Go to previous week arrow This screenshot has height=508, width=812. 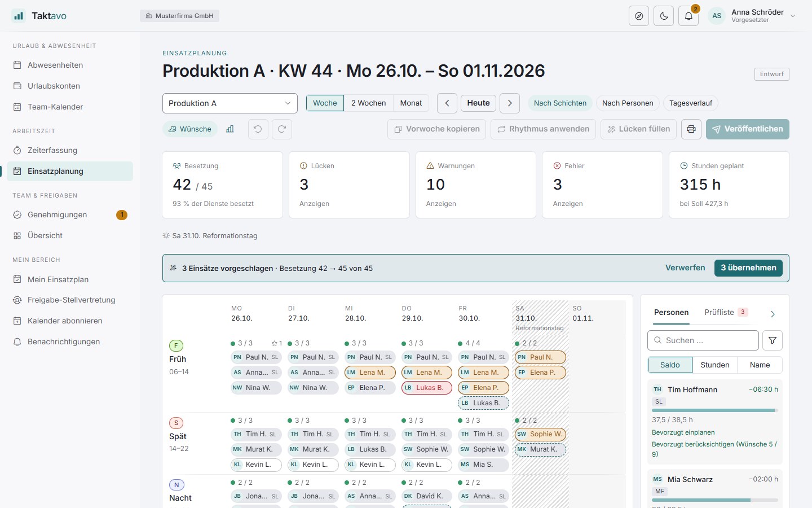coord(447,103)
